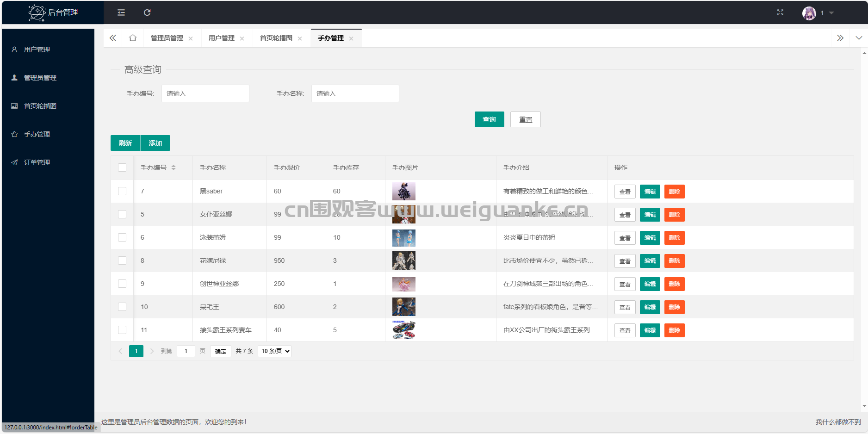Open the tab options dropdown chevron

tap(859, 38)
